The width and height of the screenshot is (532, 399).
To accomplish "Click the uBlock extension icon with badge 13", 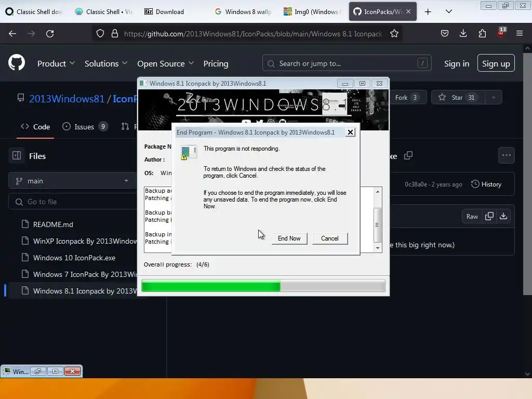I will click(x=501, y=33).
